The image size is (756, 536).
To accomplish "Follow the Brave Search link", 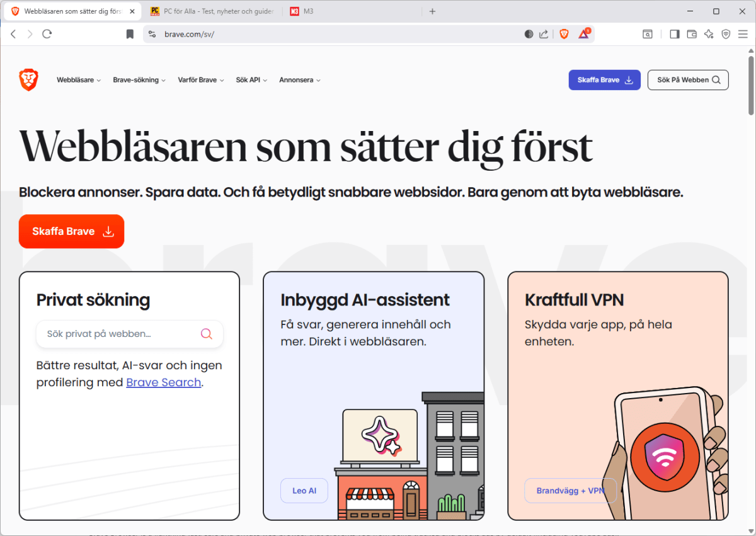I will [163, 382].
